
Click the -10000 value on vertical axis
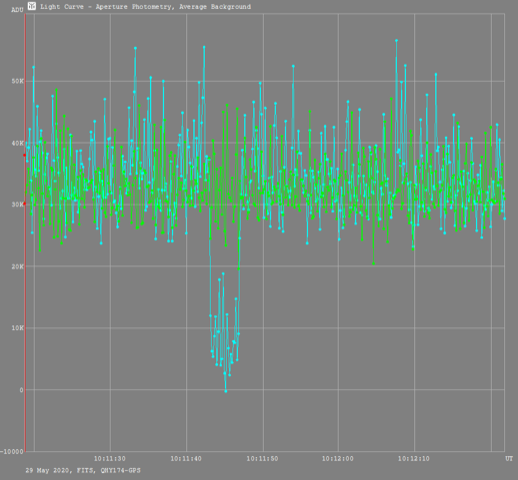(x=12, y=451)
